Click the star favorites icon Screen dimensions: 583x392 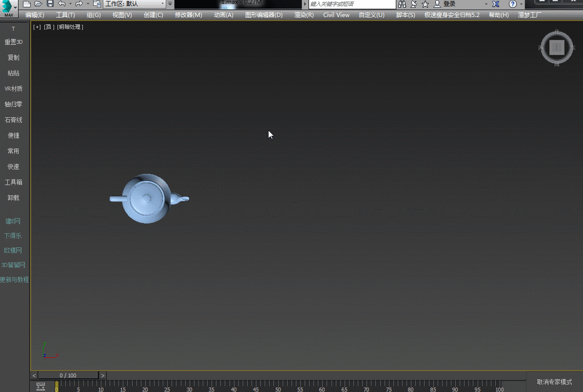tap(425, 4)
